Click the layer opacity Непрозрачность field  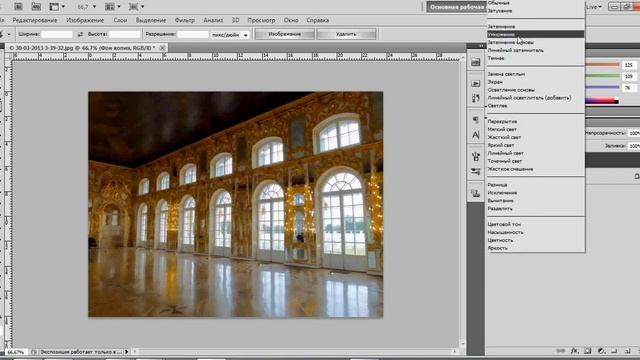634,133
